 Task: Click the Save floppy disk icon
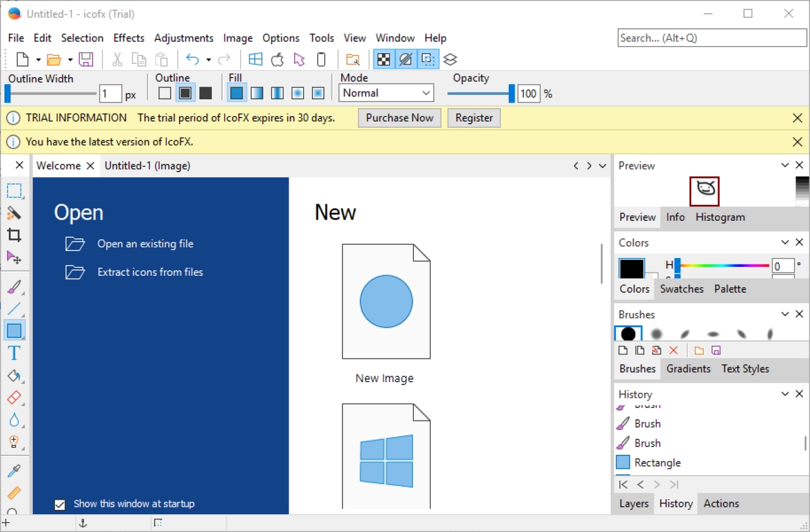(86, 59)
